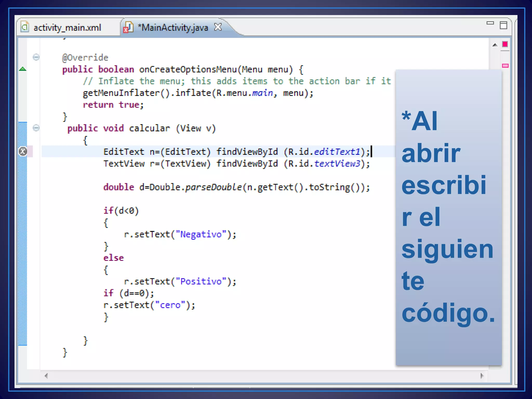Select the *MainActivity.java tab
This screenshot has width=532, height=399.
(x=173, y=28)
